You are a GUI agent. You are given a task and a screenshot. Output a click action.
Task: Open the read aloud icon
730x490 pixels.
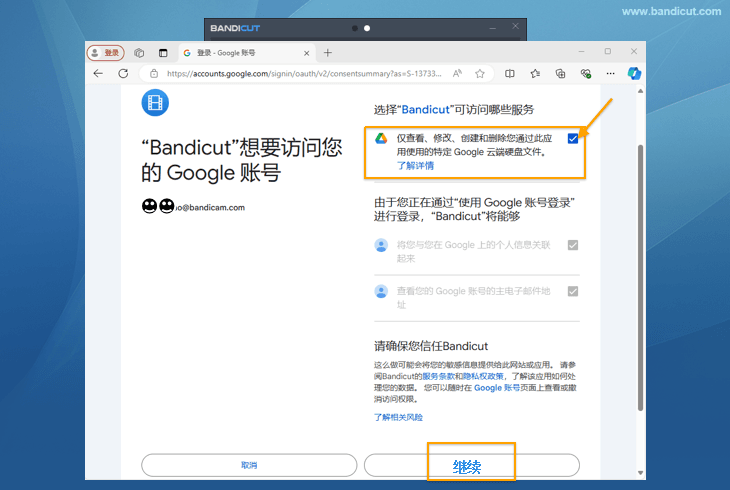coord(457,73)
